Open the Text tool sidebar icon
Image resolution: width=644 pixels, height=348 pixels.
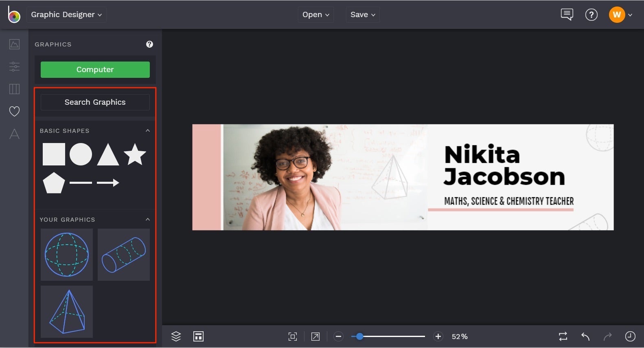click(14, 134)
